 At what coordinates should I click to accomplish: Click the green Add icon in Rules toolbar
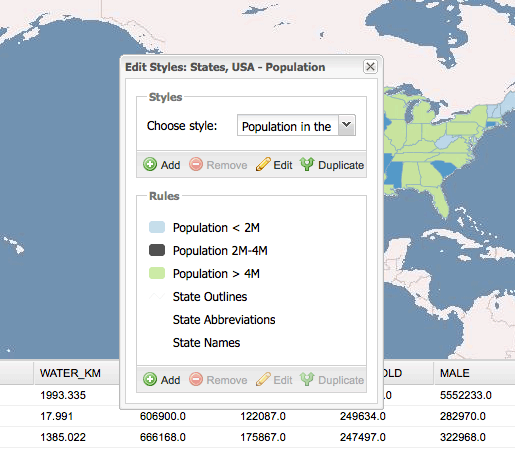pyautogui.click(x=150, y=380)
